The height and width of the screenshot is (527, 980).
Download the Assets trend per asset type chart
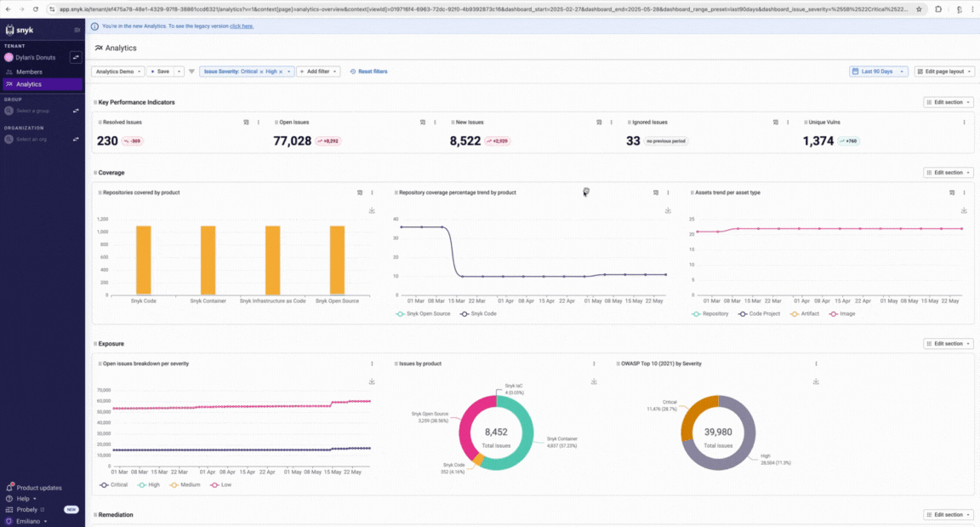pyautogui.click(x=964, y=210)
